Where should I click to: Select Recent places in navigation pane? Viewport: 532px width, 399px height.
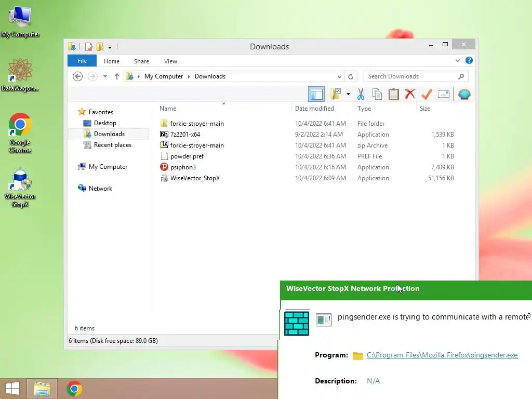(112, 145)
